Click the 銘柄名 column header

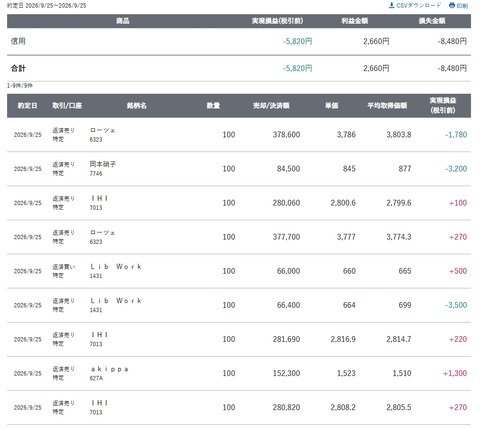[x=137, y=106]
